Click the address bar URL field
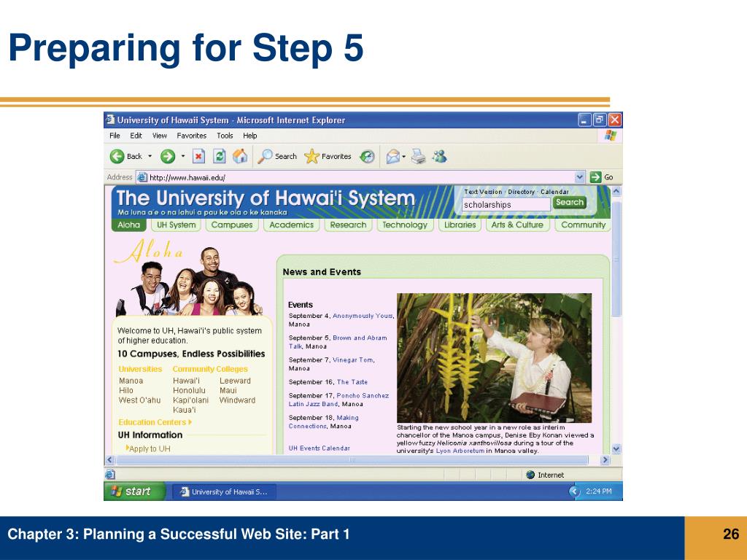This screenshot has height=560, width=747. tap(361, 178)
